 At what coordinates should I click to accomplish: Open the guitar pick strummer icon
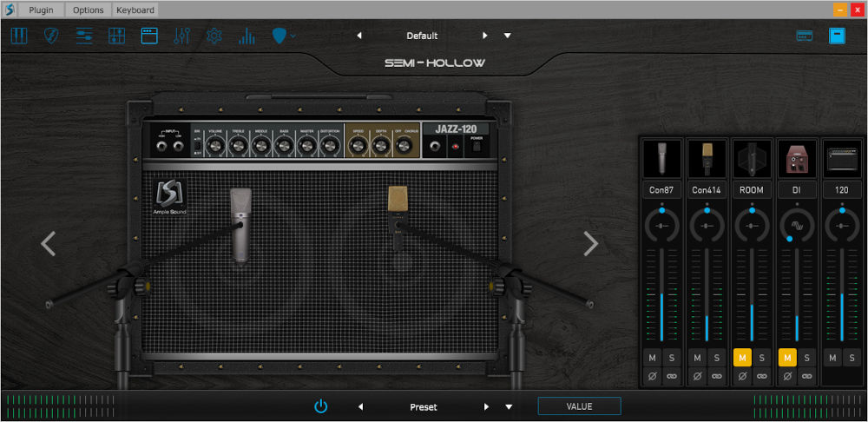pyautogui.click(x=51, y=36)
